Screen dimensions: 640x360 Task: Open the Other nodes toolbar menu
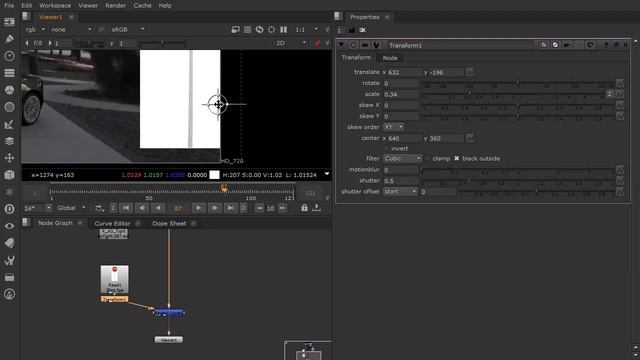click(x=9, y=277)
